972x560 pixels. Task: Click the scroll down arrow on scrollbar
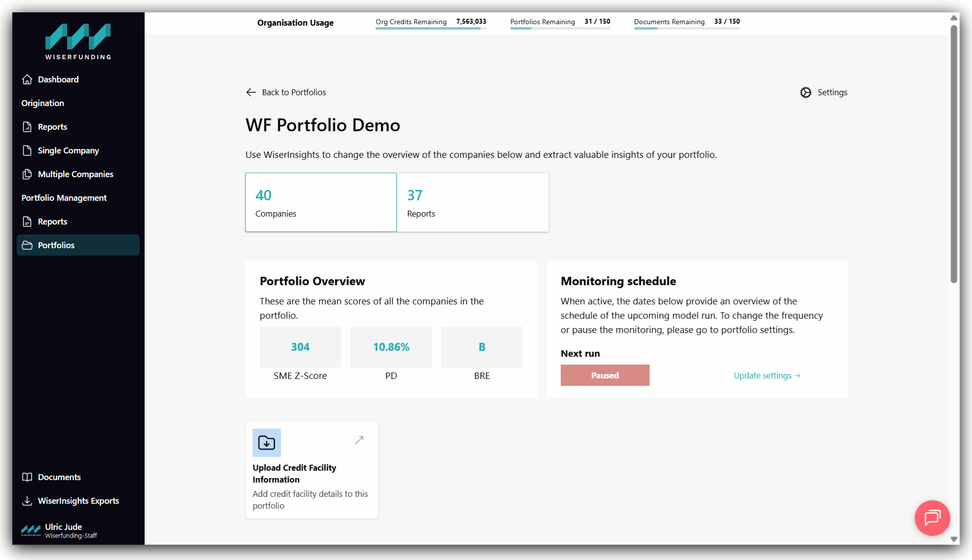pos(954,539)
